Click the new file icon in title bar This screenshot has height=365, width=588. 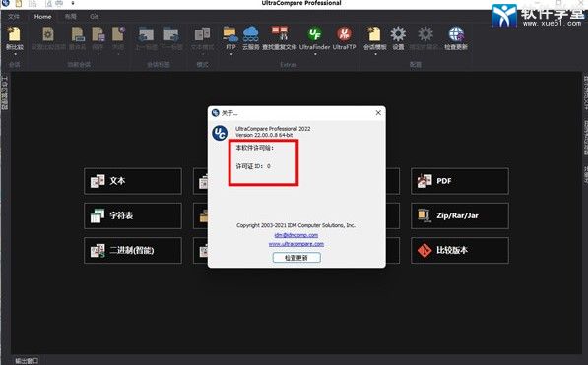point(19,4)
